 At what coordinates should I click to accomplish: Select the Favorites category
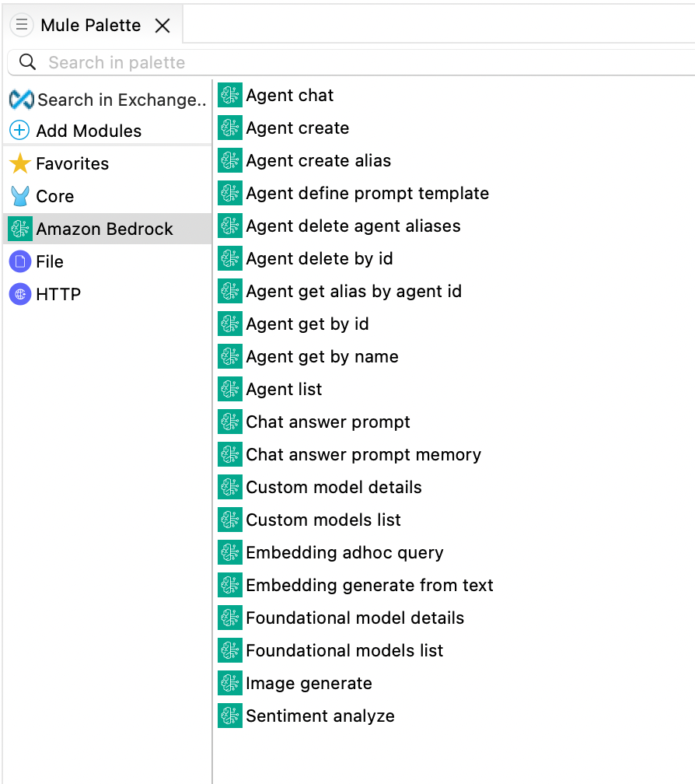point(72,163)
